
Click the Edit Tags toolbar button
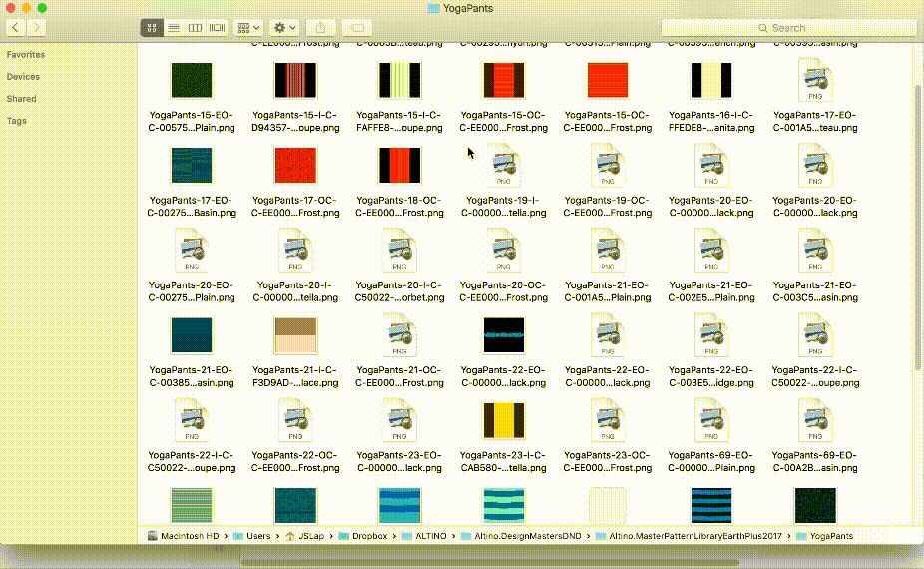click(x=357, y=28)
